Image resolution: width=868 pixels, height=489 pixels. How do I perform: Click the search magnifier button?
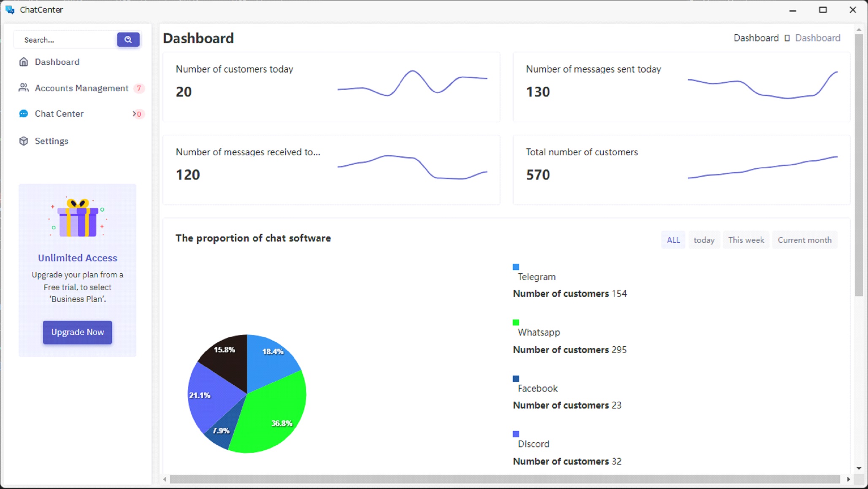tap(128, 40)
